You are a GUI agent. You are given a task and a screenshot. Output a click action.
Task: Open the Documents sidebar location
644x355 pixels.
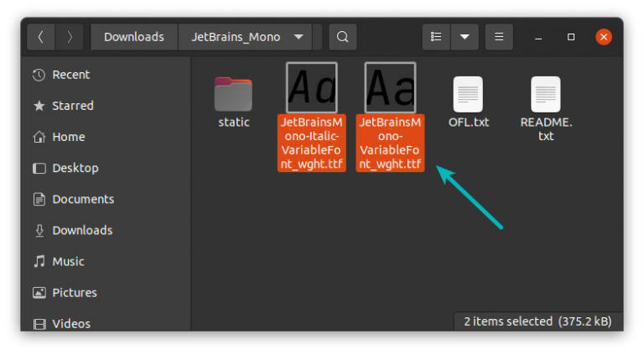[82, 199]
